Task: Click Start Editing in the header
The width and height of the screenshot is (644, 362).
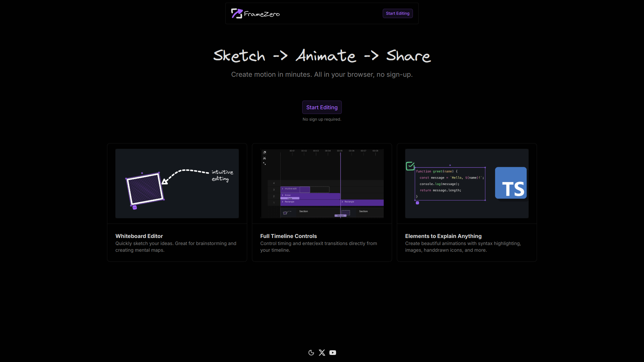Action: pyautogui.click(x=397, y=13)
